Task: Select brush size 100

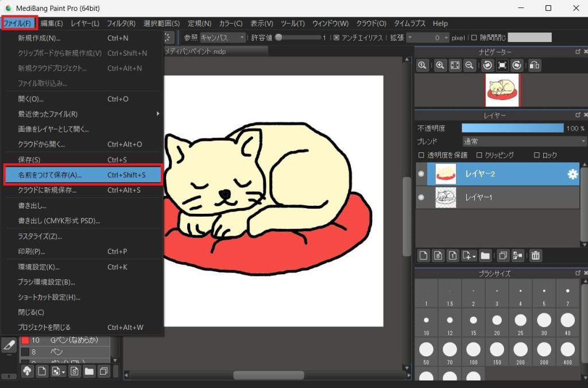Action: tap(473, 352)
